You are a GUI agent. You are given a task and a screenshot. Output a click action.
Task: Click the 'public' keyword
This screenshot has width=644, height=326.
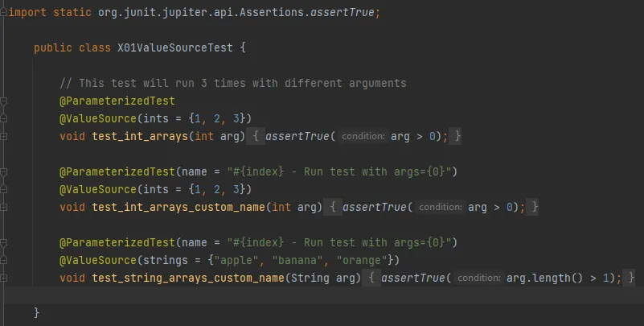click(x=53, y=47)
